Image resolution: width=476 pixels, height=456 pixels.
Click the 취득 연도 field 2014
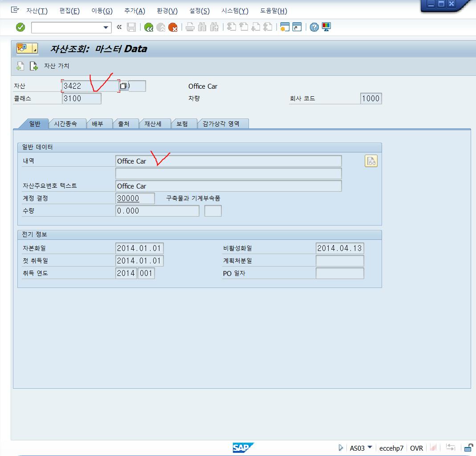click(126, 273)
